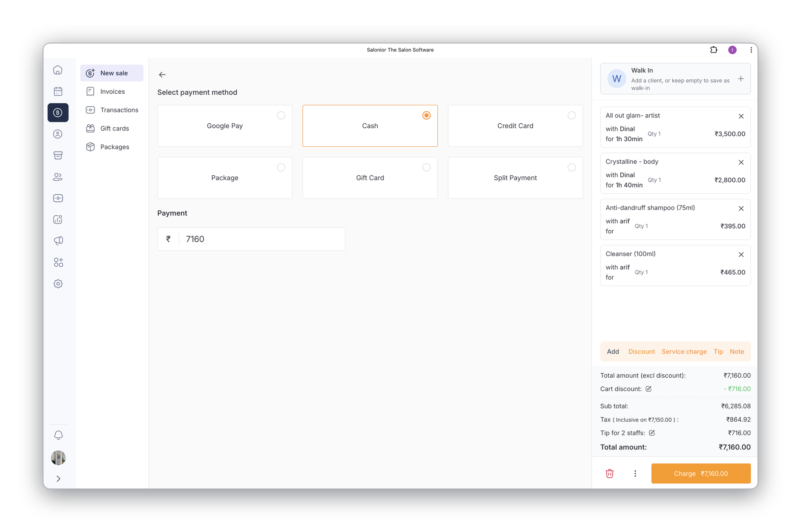Viewport: 801px width, 532px height.
Task: Go back using the left arrow
Action: click(162, 74)
